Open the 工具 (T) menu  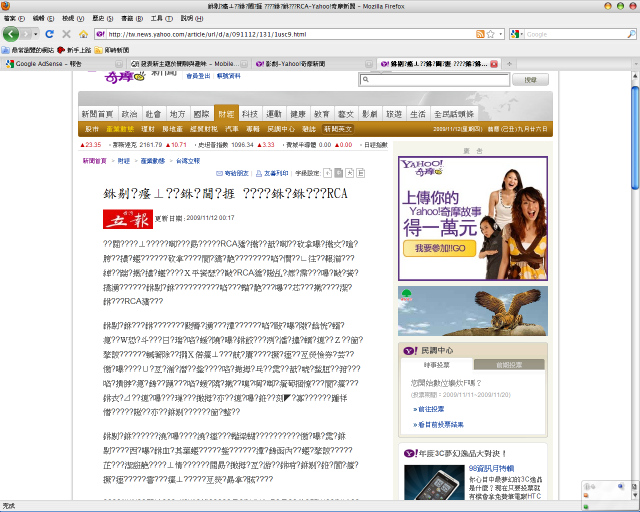161,18
